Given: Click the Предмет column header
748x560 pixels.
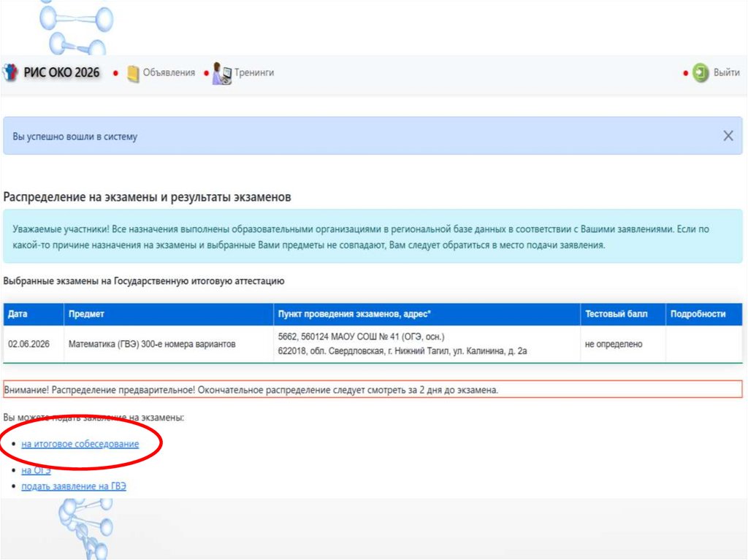Looking at the screenshot, I should [x=169, y=314].
